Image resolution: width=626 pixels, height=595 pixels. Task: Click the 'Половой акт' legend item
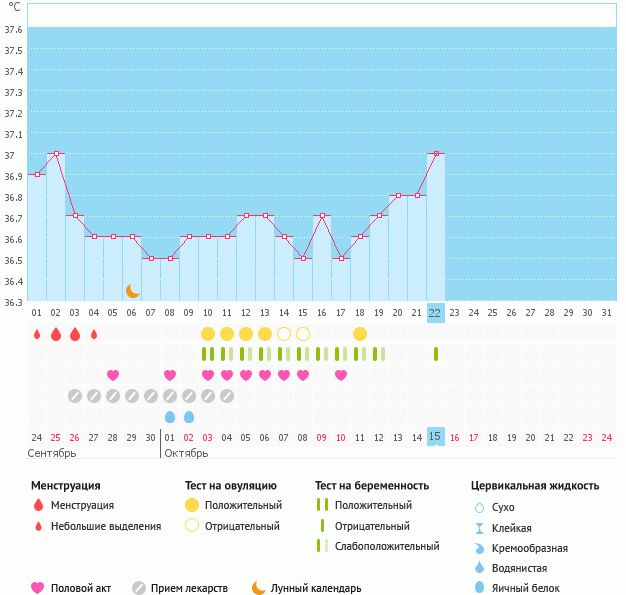click(74, 589)
